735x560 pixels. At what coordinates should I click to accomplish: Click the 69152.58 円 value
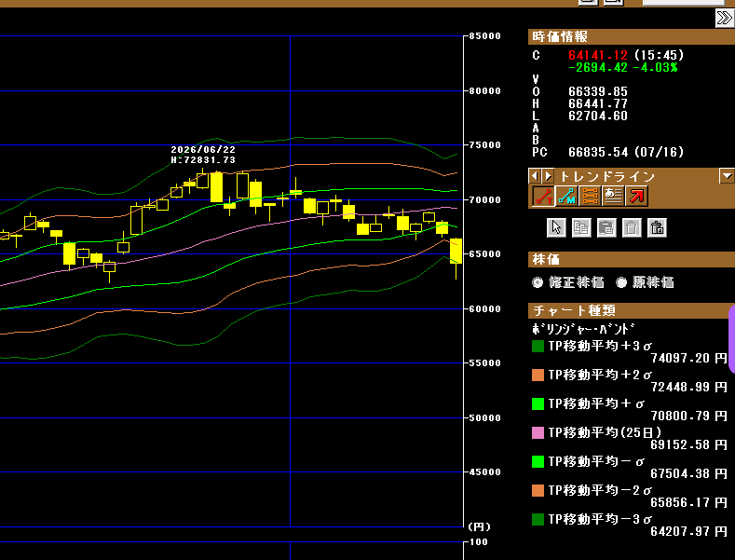[689, 444]
